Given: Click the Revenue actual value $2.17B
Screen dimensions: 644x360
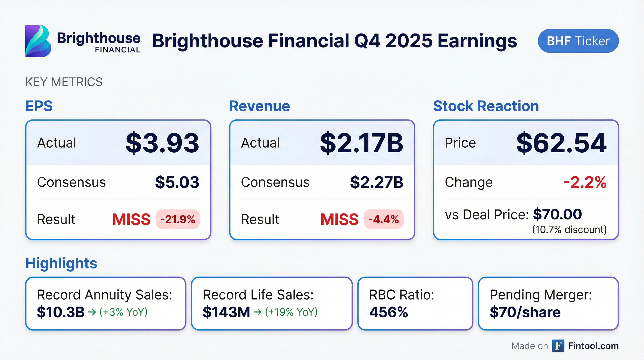Looking at the screenshot, I should coord(362,143).
